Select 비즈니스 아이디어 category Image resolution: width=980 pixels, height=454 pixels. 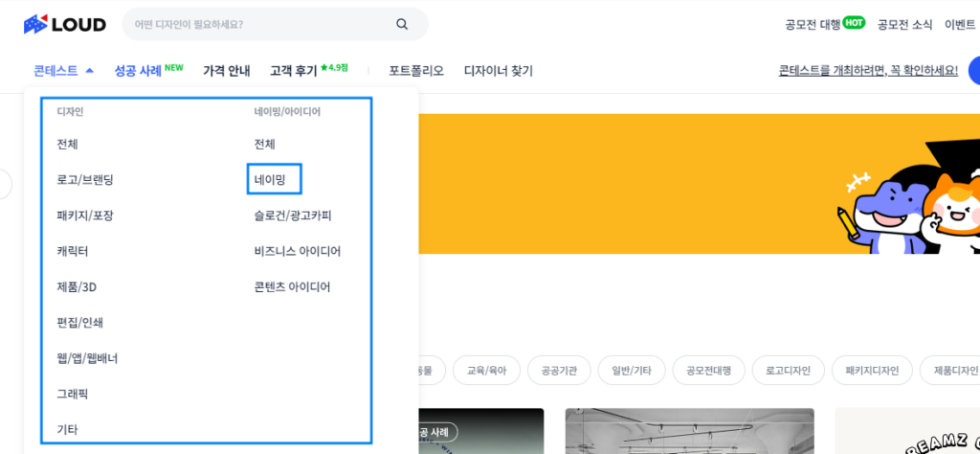point(298,251)
